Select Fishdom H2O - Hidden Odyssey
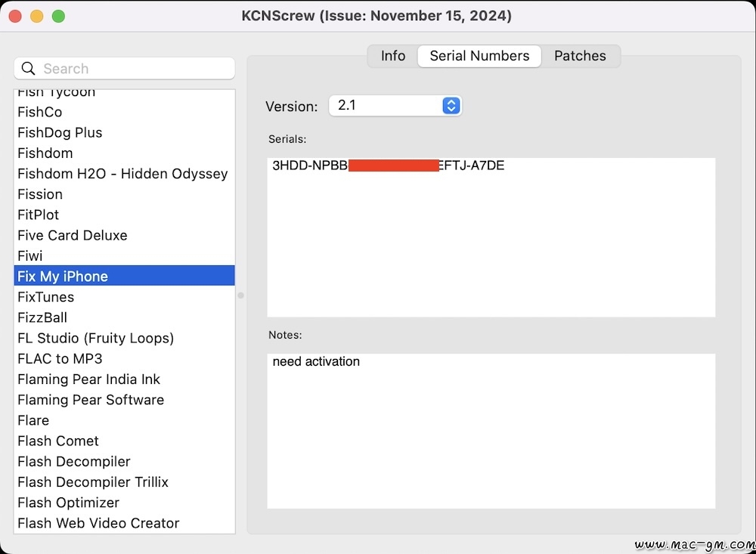The width and height of the screenshot is (756, 554). (x=125, y=174)
